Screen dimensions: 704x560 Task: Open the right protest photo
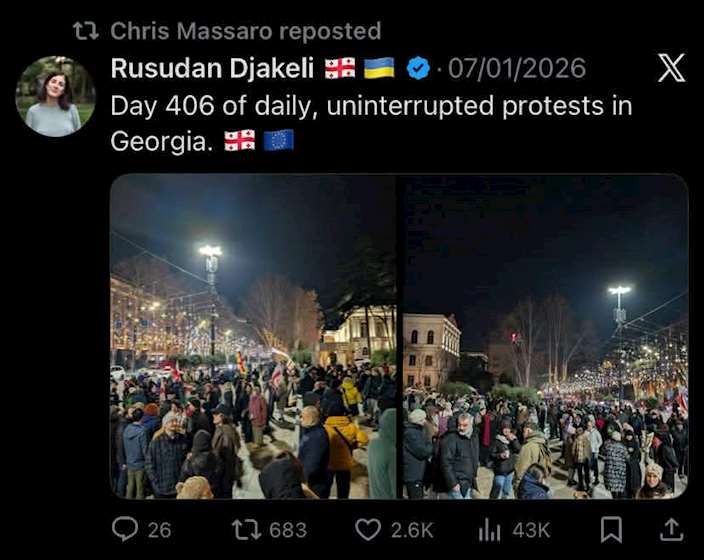[546, 336]
